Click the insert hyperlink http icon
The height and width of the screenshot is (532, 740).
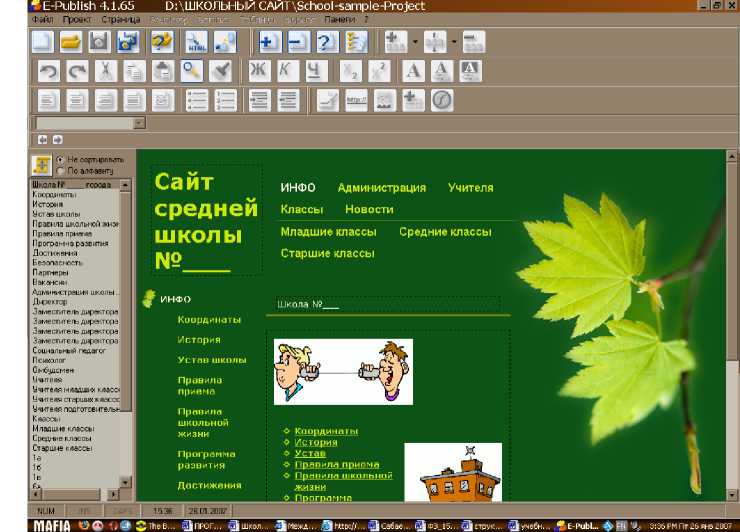pyautogui.click(x=356, y=100)
